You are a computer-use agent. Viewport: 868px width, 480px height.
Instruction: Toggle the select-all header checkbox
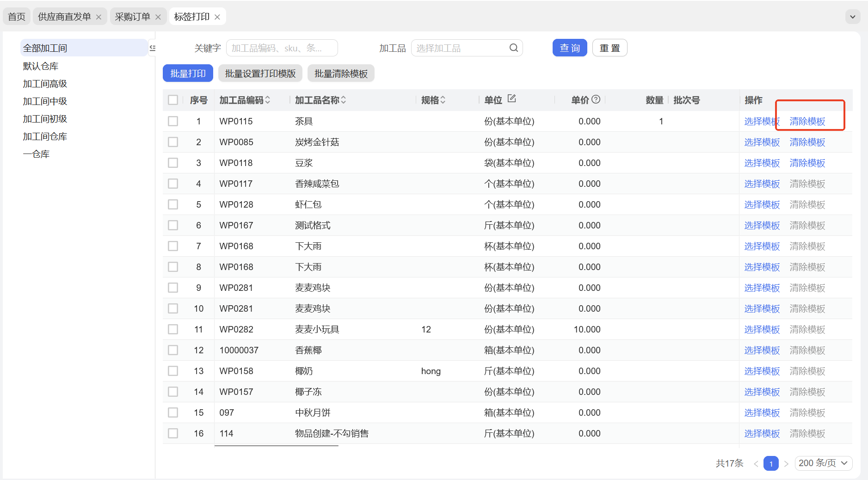173,100
